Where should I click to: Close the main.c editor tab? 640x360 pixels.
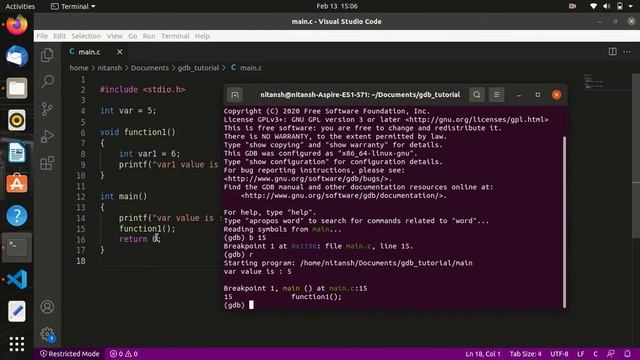click(120, 52)
